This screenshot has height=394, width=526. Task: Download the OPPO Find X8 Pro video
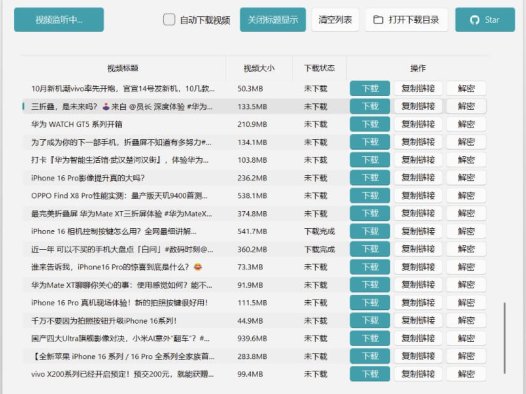pos(370,195)
